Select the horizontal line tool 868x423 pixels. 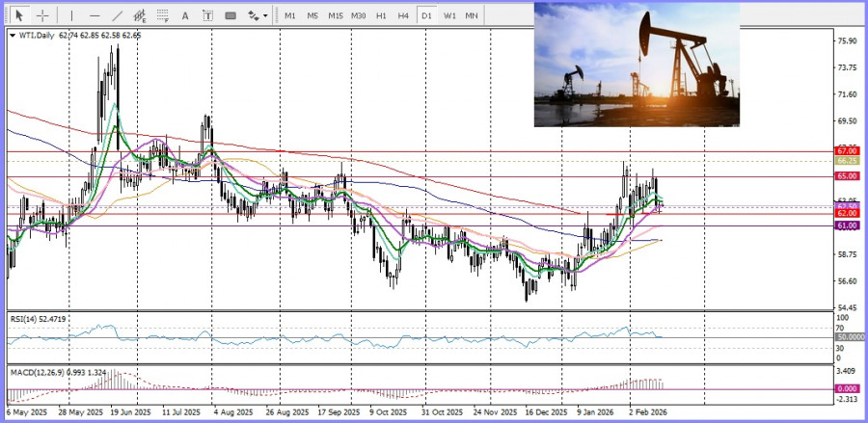(94, 15)
